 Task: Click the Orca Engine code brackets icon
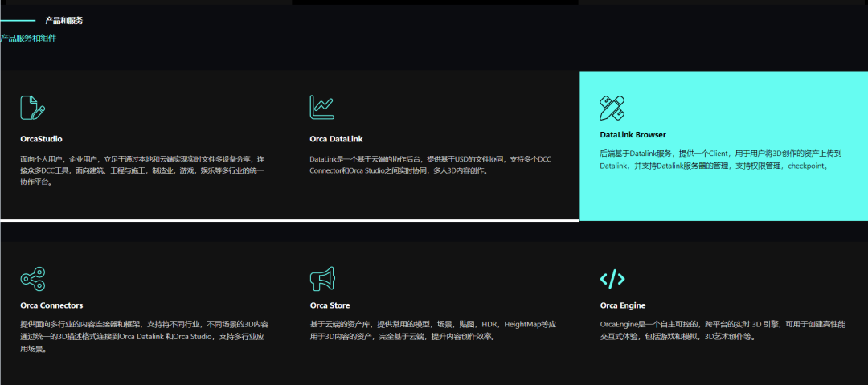point(612,279)
